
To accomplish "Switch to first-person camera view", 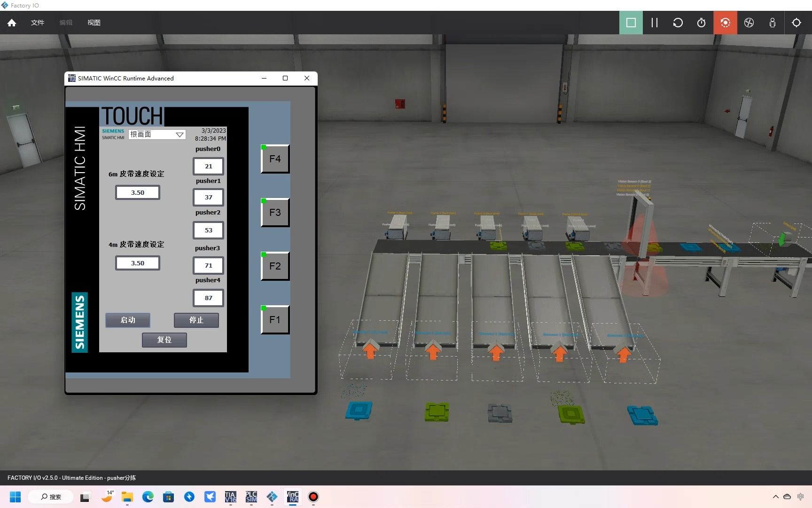I will click(x=772, y=22).
